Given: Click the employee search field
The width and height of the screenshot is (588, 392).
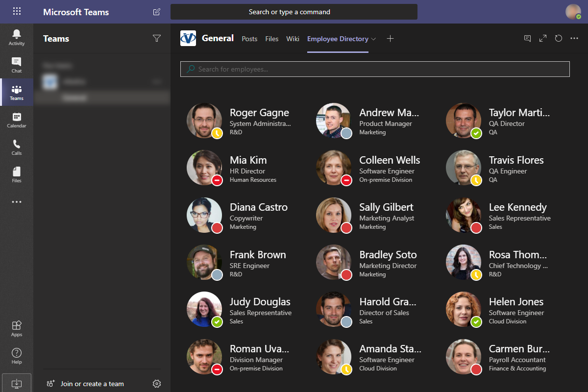Looking at the screenshot, I should point(375,69).
